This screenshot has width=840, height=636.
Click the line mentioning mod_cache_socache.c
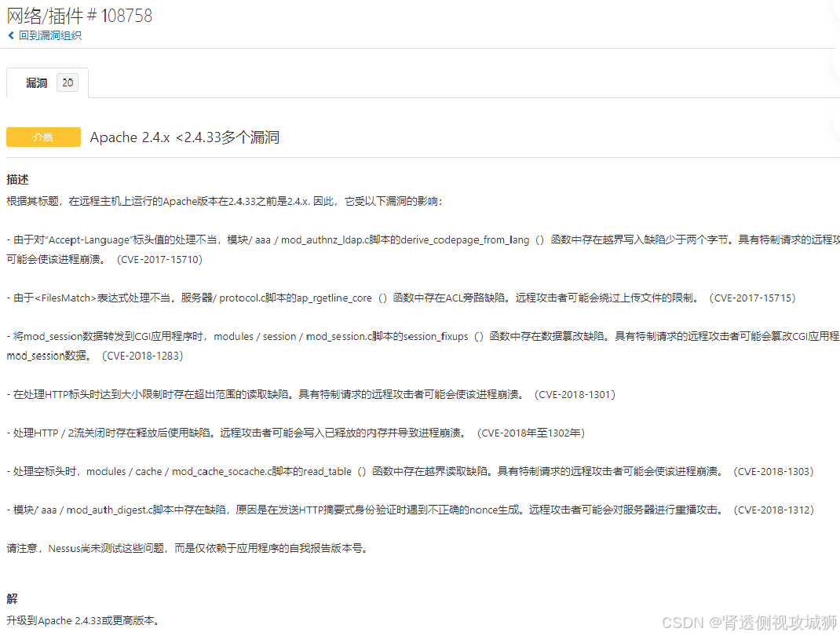tap(411, 472)
